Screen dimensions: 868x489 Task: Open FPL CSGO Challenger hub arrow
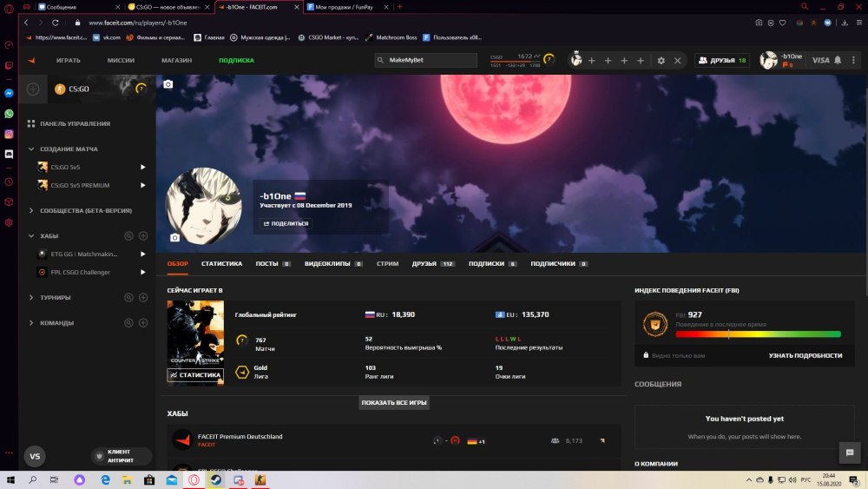click(143, 273)
